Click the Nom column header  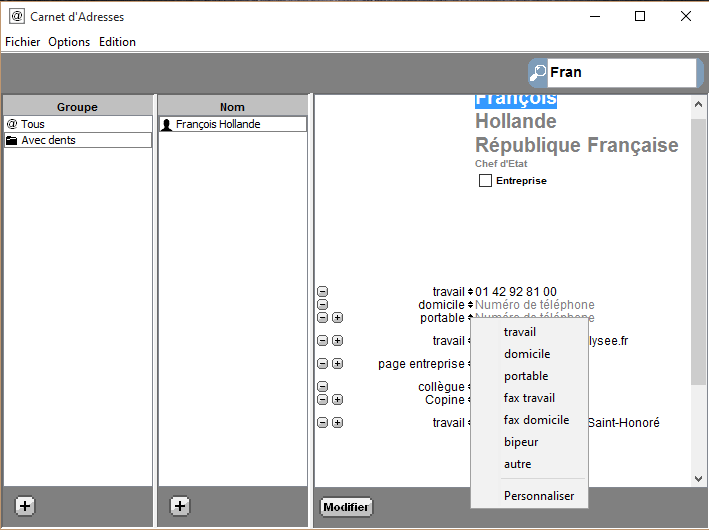click(232, 107)
